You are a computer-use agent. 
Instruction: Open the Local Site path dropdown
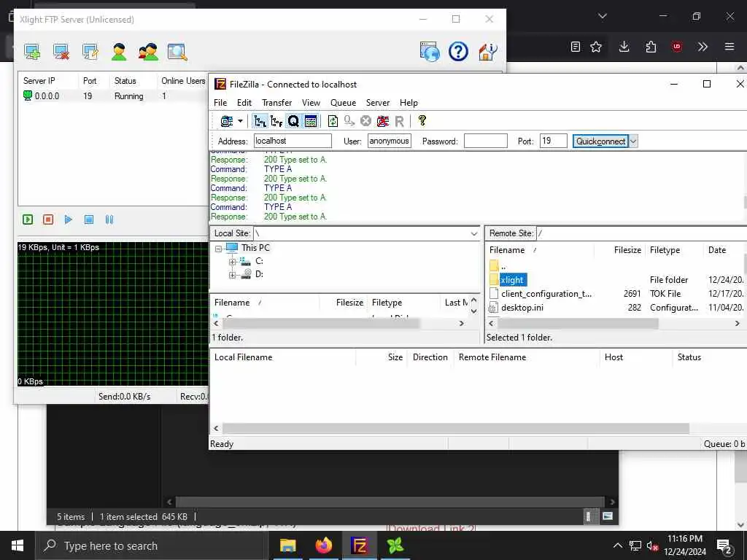[474, 233]
